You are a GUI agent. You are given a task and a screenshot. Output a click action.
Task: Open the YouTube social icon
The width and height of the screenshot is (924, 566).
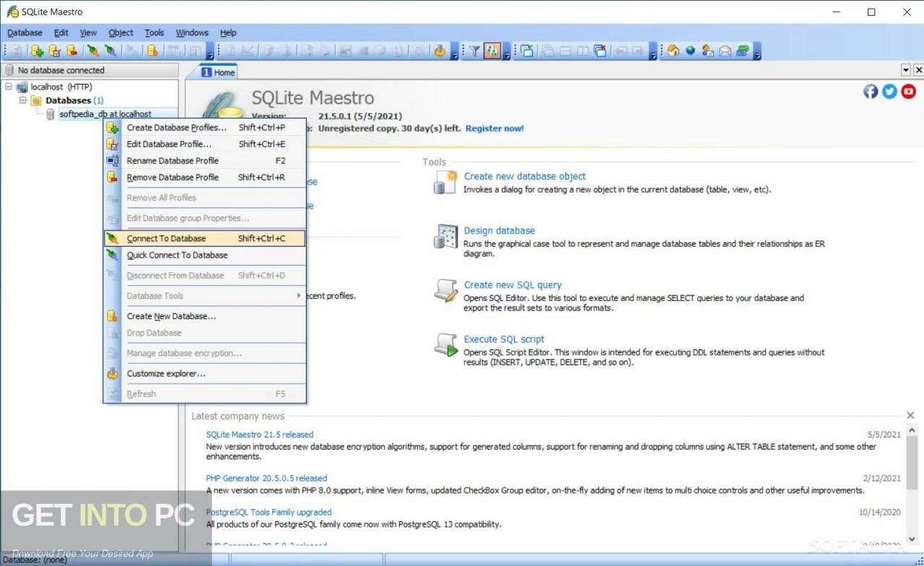click(908, 91)
